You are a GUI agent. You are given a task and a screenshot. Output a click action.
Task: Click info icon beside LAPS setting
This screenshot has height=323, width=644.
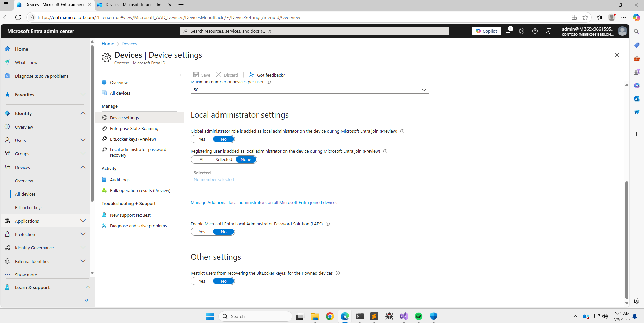click(x=328, y=224)
